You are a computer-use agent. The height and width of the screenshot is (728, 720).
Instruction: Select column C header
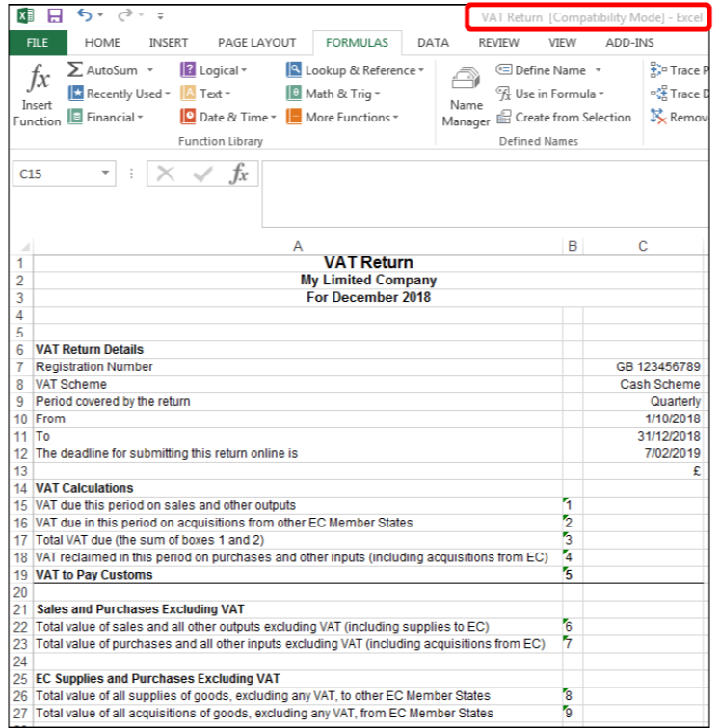point(643,246)
